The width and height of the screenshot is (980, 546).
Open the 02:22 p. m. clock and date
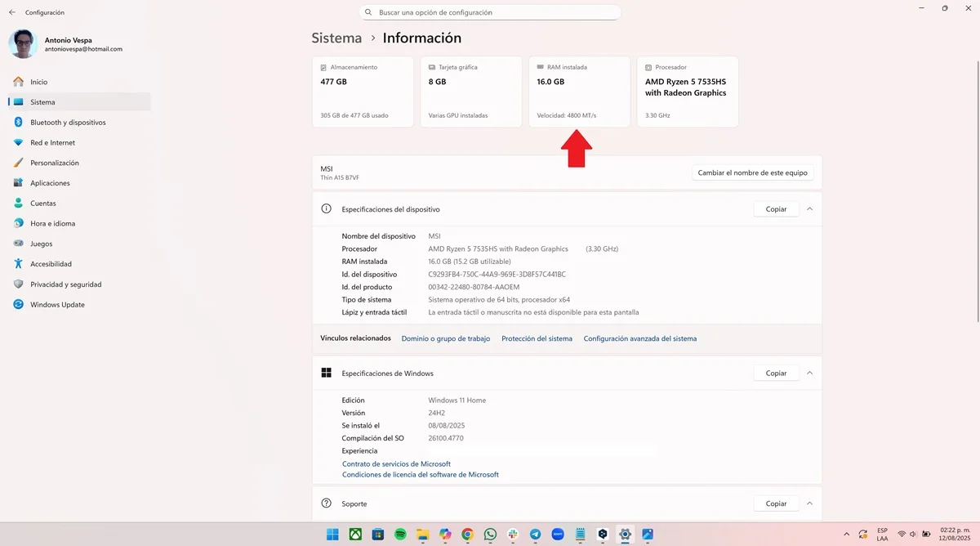pyautogui.click(x=954, y=535)
